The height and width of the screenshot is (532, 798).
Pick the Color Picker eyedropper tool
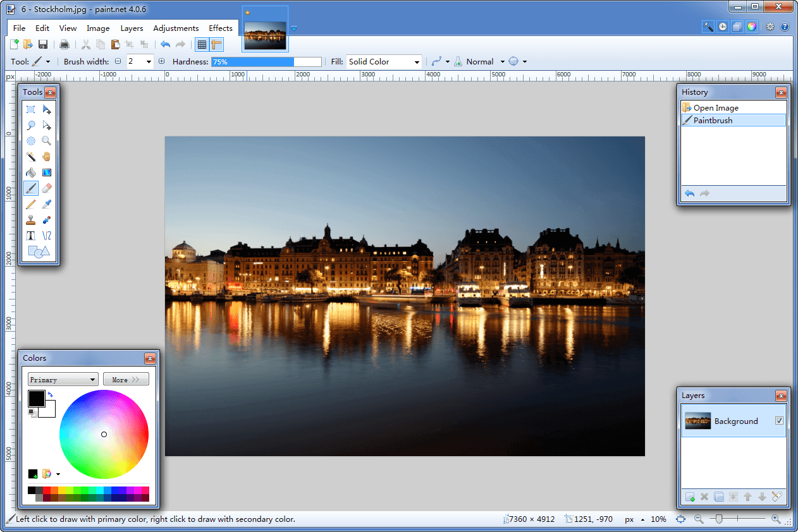(46, 203)
